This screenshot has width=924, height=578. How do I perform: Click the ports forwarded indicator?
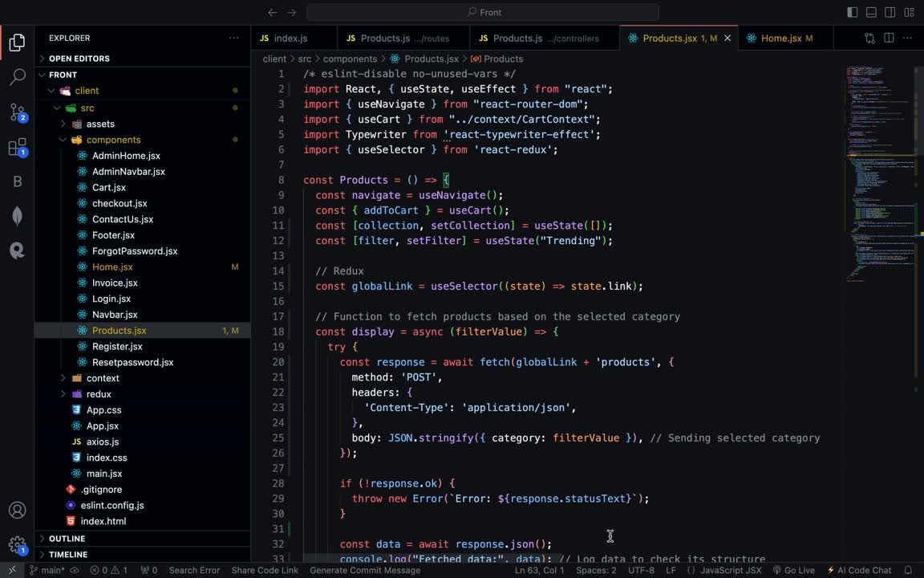pos(148,570)
